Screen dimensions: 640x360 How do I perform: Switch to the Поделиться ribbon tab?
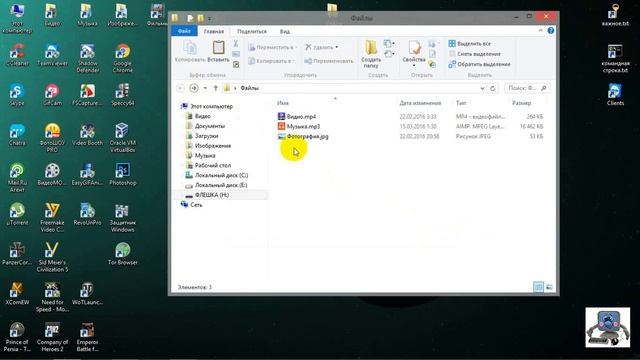pos(252,31)
